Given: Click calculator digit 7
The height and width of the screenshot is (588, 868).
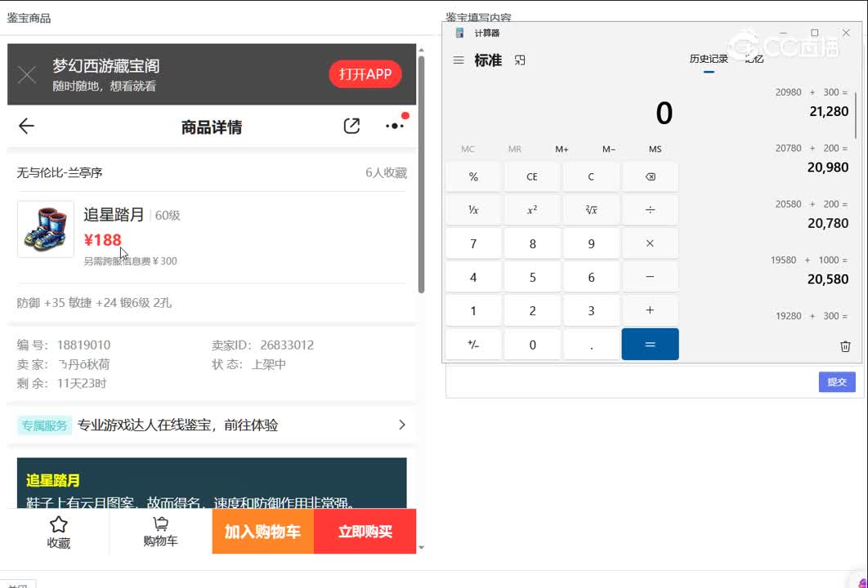Looking at the screenshot, I should [x=473, y=244].
